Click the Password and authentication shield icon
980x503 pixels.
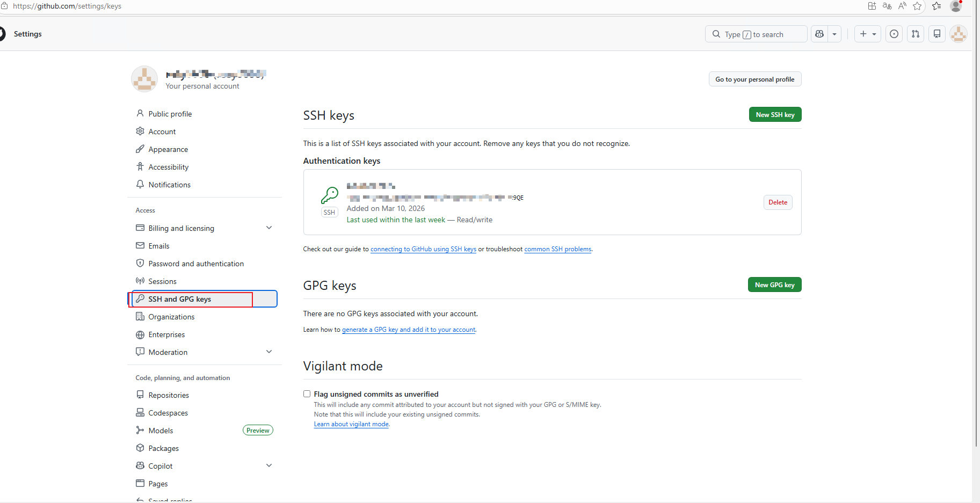[x=140, y=263]
